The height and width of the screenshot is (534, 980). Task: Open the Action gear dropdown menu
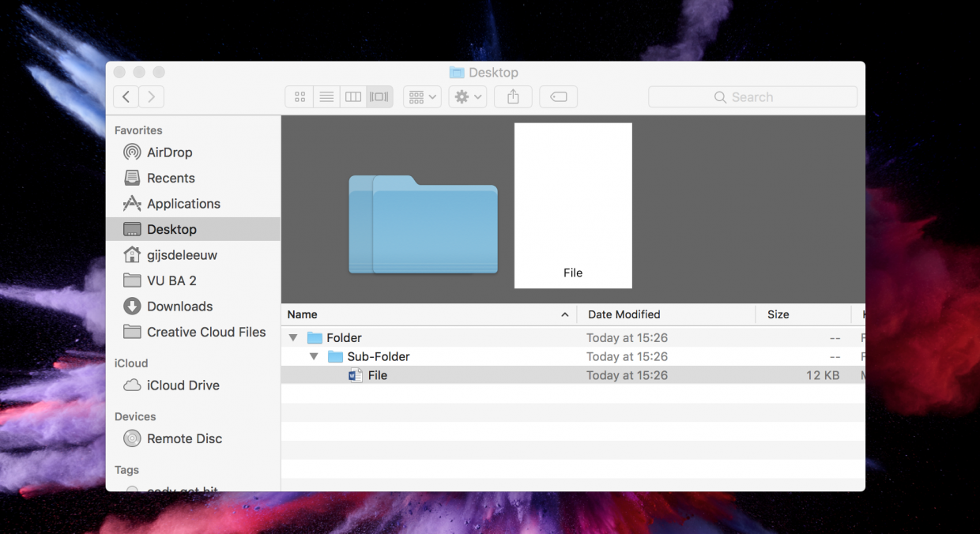click(467, 97)
